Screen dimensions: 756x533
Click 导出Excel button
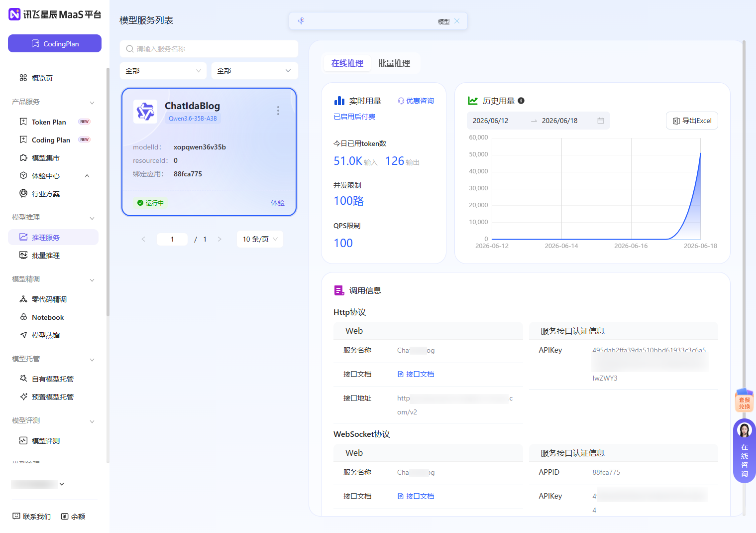692,121
